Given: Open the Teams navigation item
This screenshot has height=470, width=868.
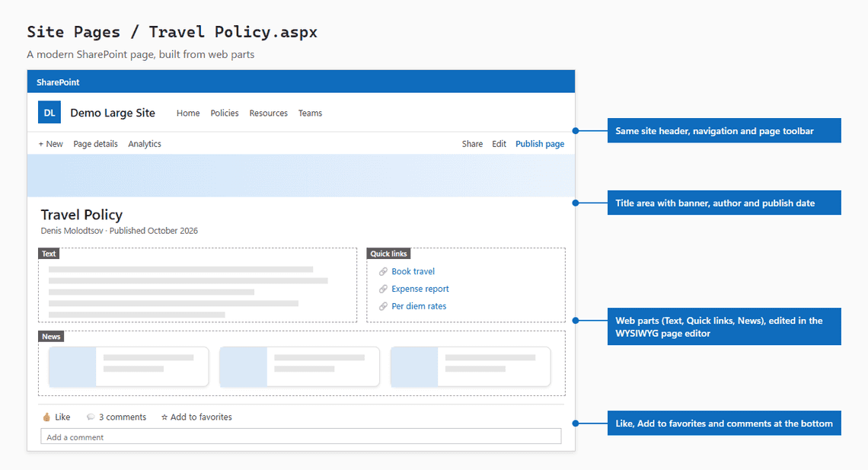Looking at the screenshot, I should (x=310, y=113).
